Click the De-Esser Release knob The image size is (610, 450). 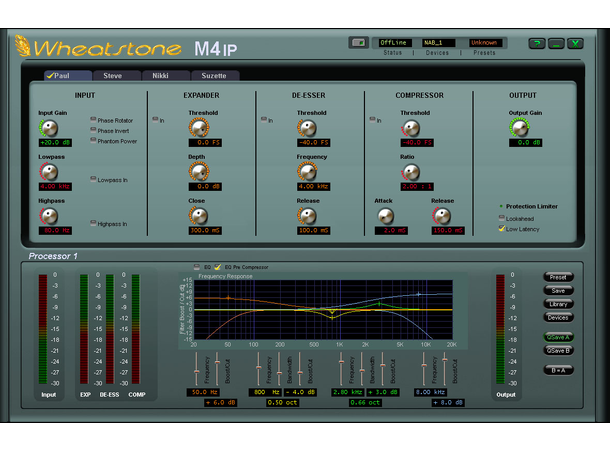pos(307,216)
